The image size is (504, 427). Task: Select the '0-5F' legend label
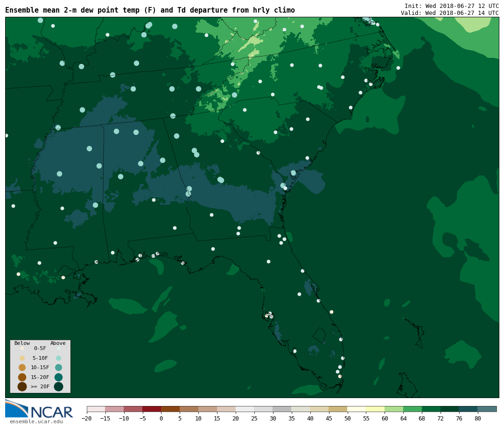40,348
